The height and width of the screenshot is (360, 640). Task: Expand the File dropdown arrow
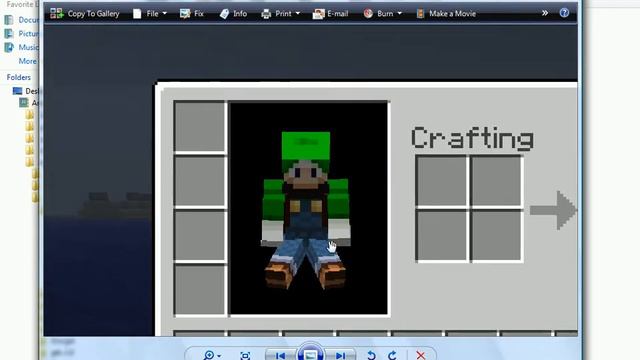pos(164,13)
